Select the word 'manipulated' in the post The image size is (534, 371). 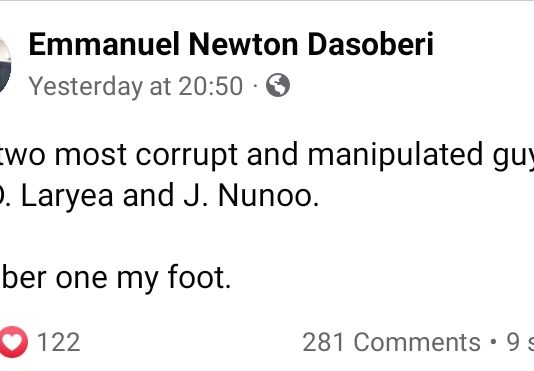point(395,156)
